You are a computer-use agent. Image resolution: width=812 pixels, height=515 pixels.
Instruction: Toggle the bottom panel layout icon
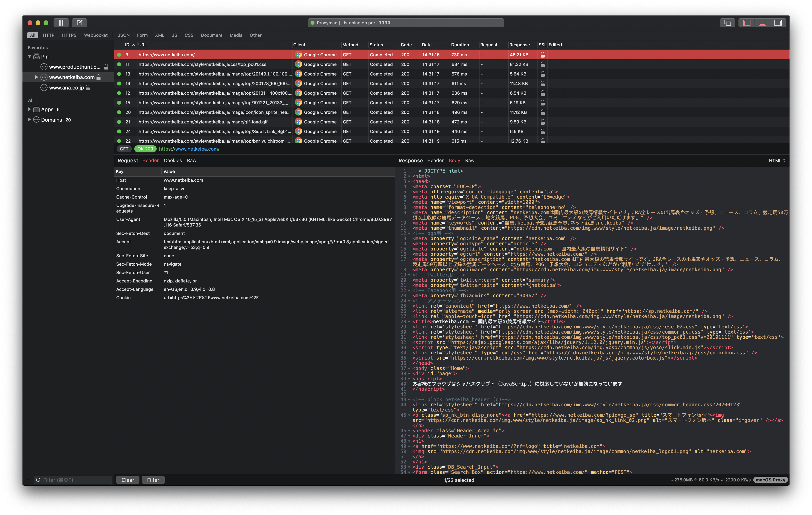[x=762, y=23]
